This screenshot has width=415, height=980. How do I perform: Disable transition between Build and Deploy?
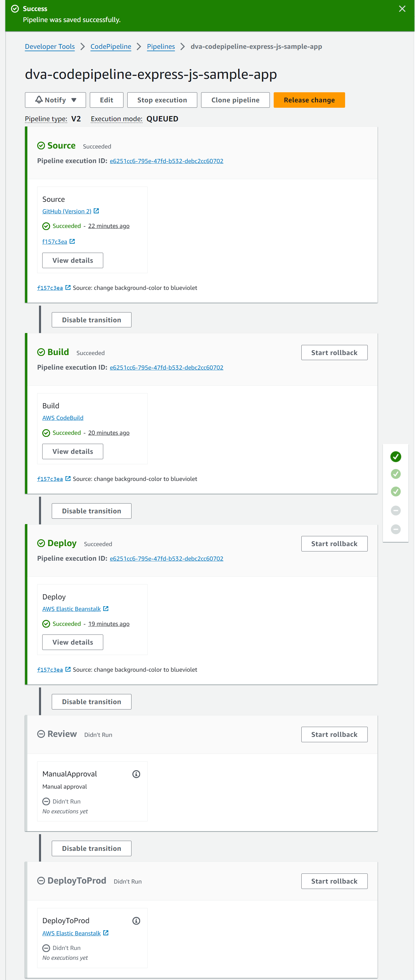pos(91,511)
